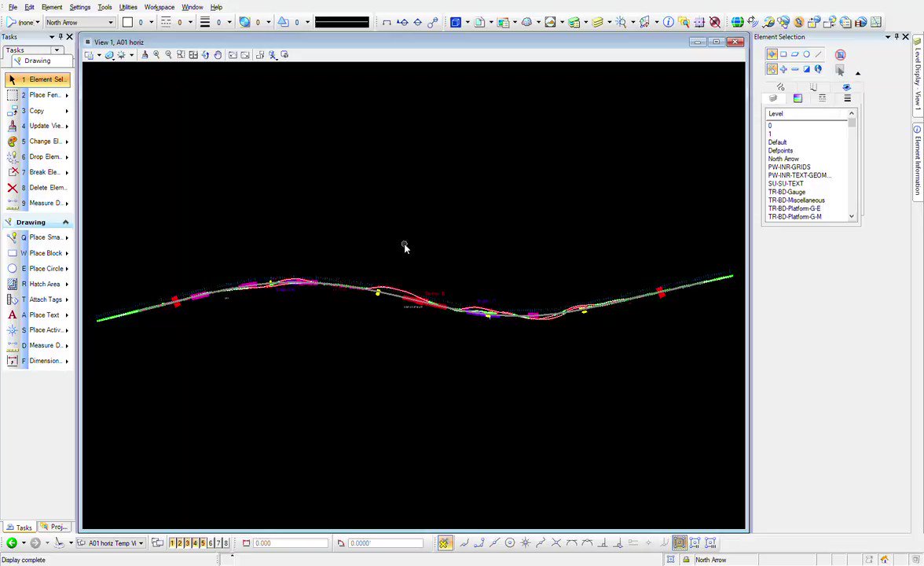Select the PW-INR-GRIDS level in list
924x566 pixels.
pyautogui.click(x=789, y=167)
